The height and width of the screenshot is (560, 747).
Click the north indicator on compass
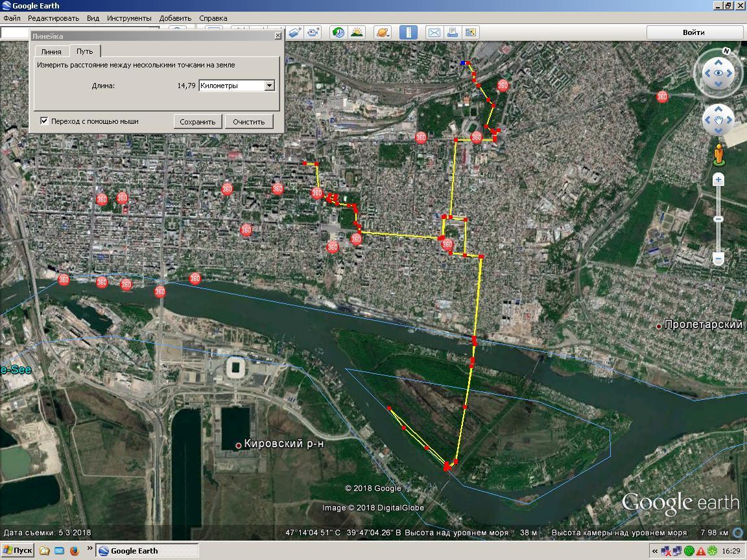coord(726,51)
